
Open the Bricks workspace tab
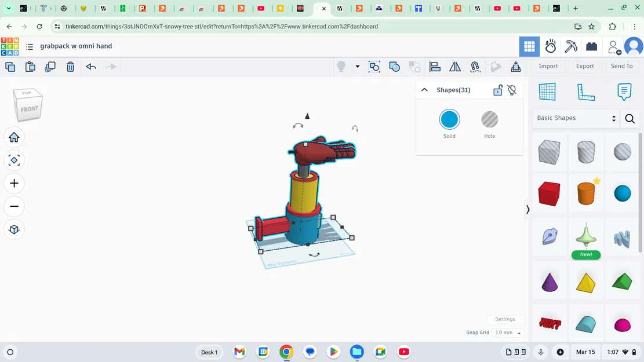pos(591,46)
